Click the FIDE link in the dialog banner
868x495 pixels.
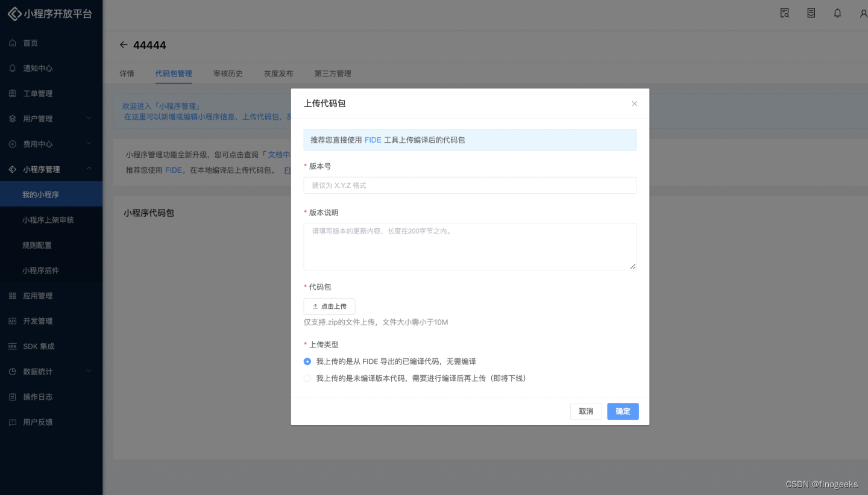click(x=373, y=139)
